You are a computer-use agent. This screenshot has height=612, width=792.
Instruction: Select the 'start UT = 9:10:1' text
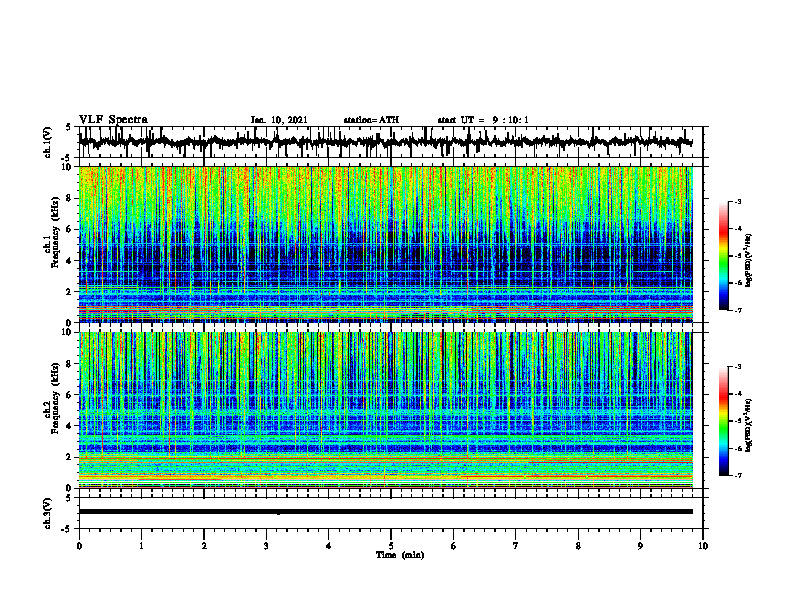pyautogui.click(x=483, y=120)
